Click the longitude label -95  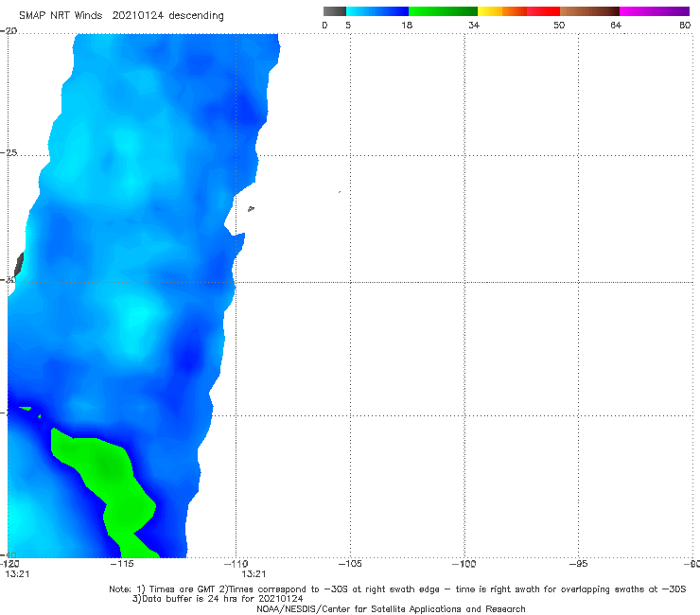pos(578,564)
